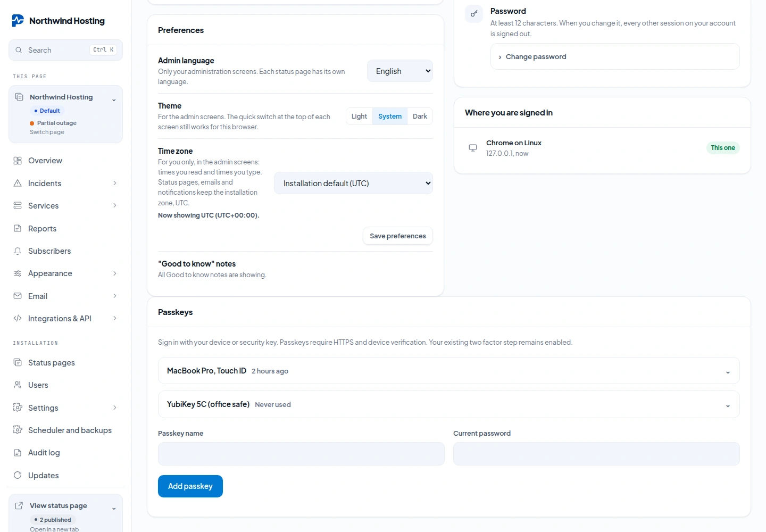Expand the MacBook Pro, Touch ID passkey
Viewport: 766px width, 532px height.
(449, 371)
